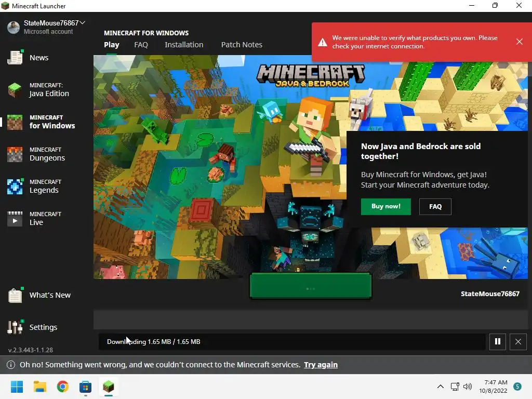Image resolution: width=532 pixels, height=399 pixels.
Task: Open Minecraft Legends icon
Action: pos(15,187)
